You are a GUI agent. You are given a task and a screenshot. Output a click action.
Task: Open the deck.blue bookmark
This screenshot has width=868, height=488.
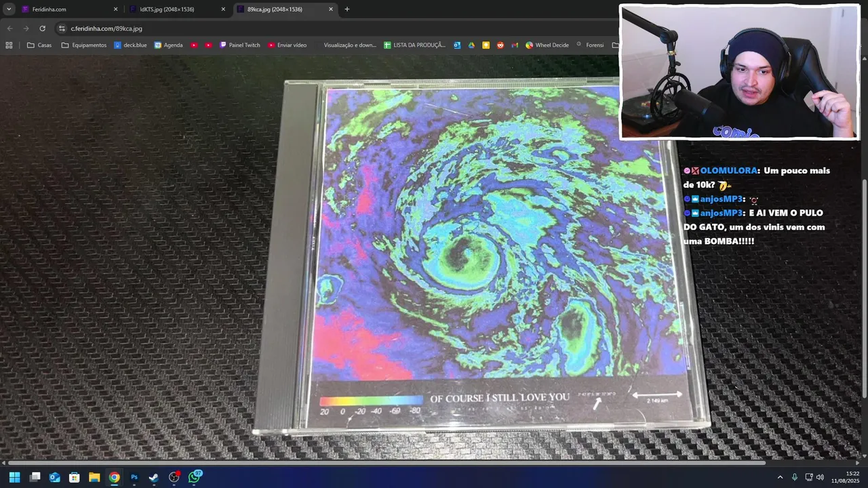click(x=130, y=45)
